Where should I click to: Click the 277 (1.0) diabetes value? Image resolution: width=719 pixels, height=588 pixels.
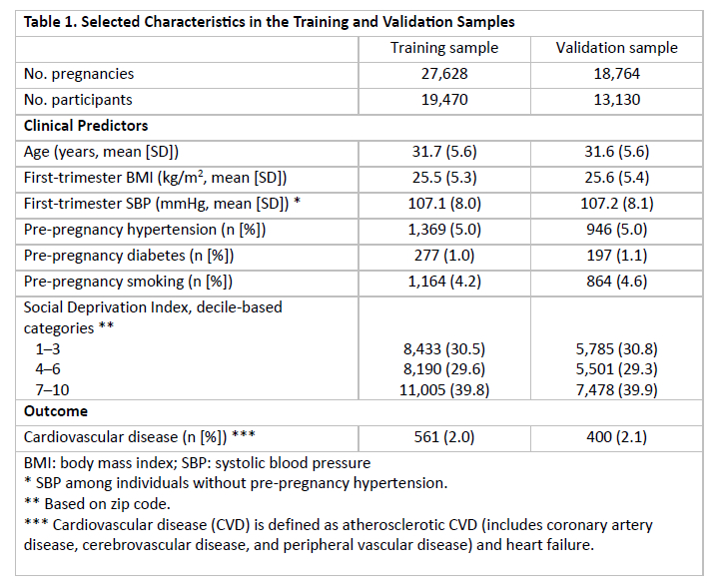pos(443,256)
